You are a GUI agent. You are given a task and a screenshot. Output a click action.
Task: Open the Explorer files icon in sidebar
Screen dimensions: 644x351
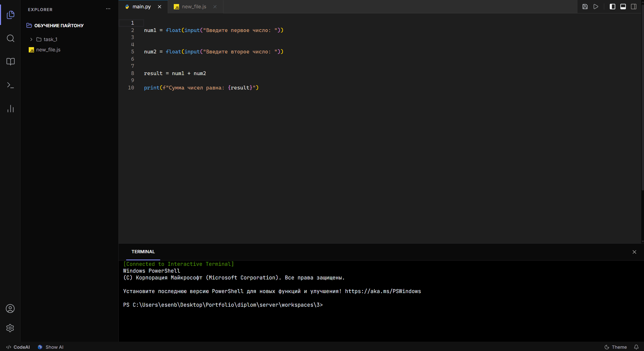(10, 15)
